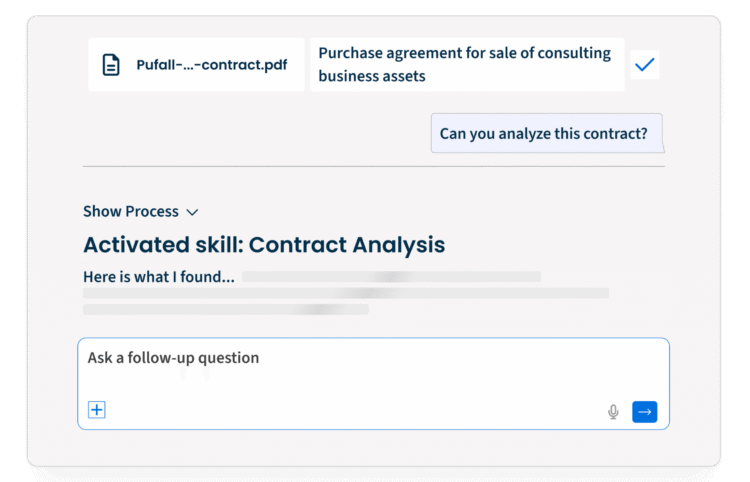750x482 pixels.
Task: Open Show Process details
Action: 141,211
